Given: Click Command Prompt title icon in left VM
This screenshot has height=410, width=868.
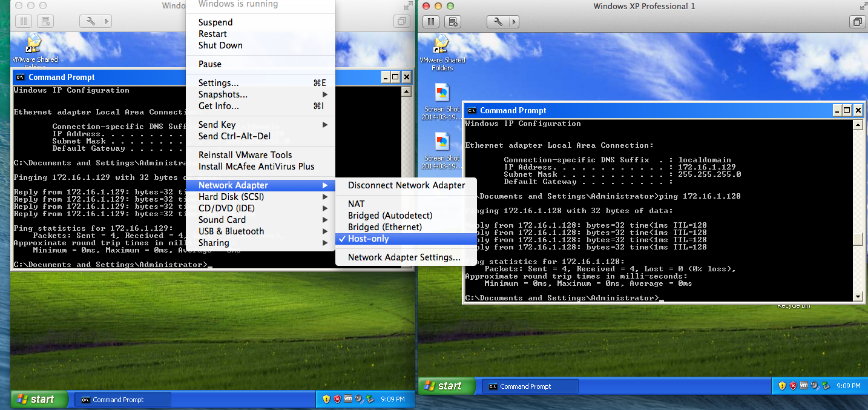Looking at the screenshot, I should click(20, 77).
